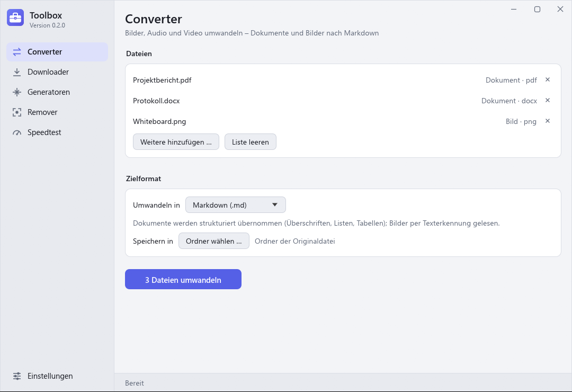Go to the Remover section
The width and height of the screenshot is (572, 392).
pyautogui.click(x=57, y=112)
